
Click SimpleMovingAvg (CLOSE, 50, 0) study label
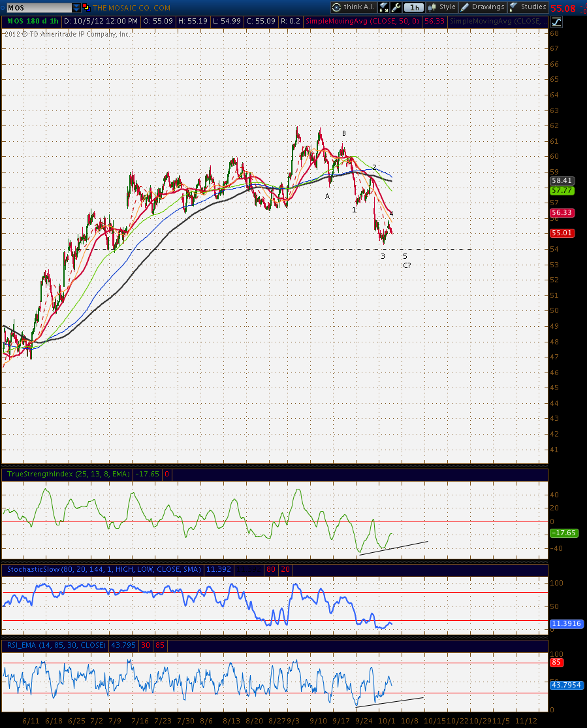[x=362, y=22]
